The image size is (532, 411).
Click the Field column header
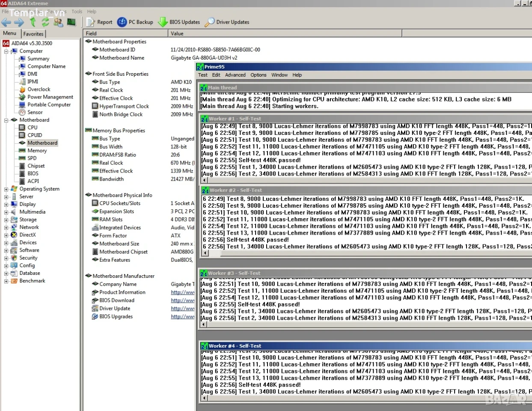point(126,33)
